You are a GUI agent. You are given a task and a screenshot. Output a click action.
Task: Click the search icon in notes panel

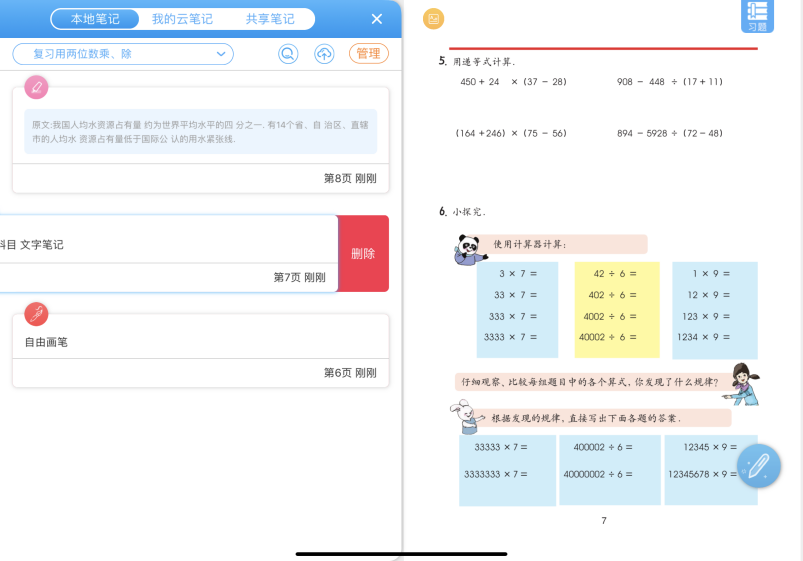(288, 54)
